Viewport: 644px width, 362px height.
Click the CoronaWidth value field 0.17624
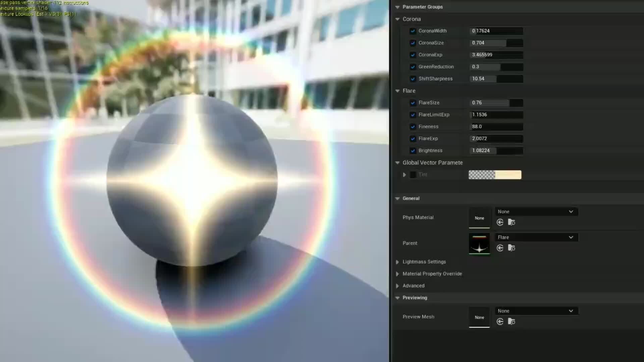pyautogui.click(x=496, y=31)
